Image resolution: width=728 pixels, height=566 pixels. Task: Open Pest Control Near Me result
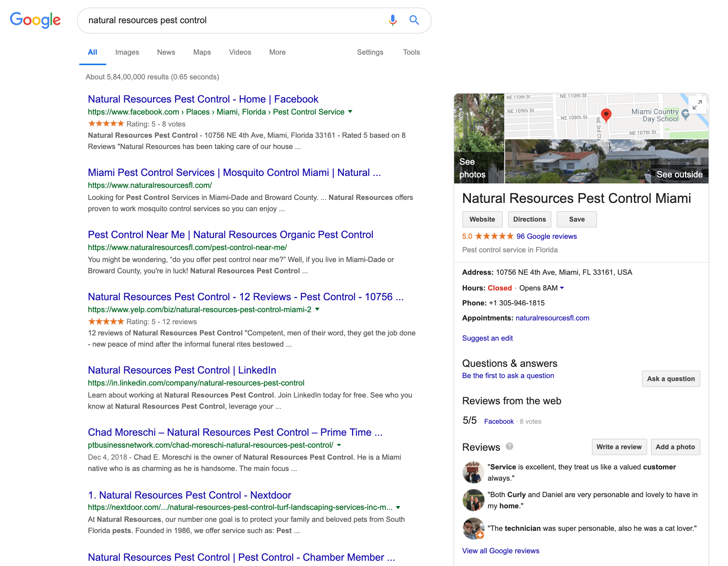[230, 235]
